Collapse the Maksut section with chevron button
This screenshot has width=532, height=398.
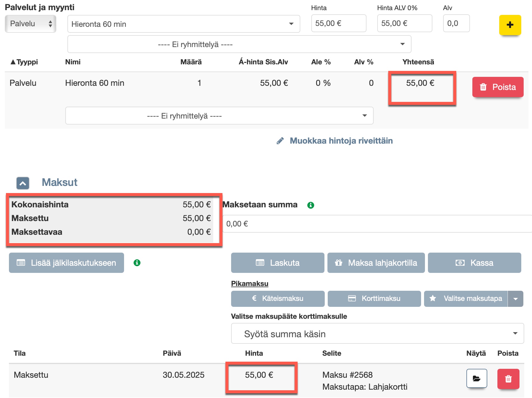(23, 183)
